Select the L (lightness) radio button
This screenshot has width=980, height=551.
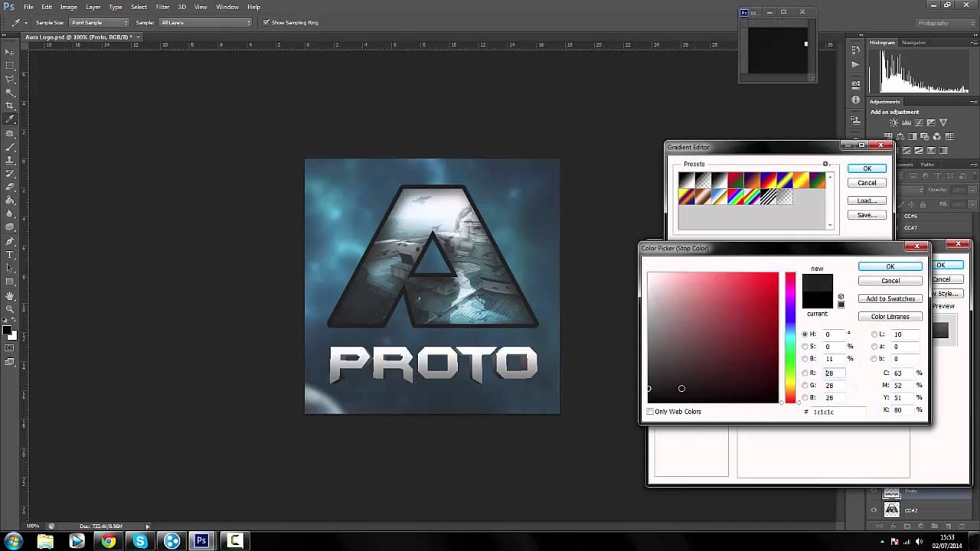(x=874, y=334)
